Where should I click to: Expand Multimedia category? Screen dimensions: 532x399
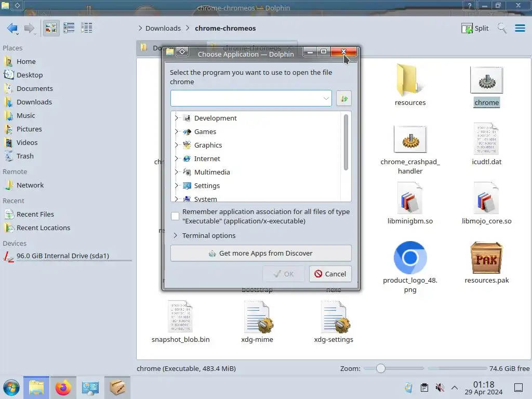click(176, 172)
